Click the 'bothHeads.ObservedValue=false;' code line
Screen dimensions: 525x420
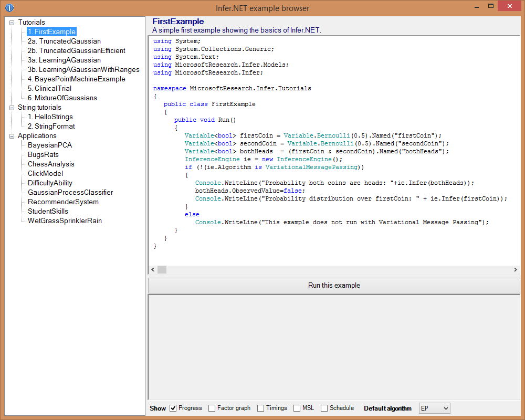coord(250,191)
